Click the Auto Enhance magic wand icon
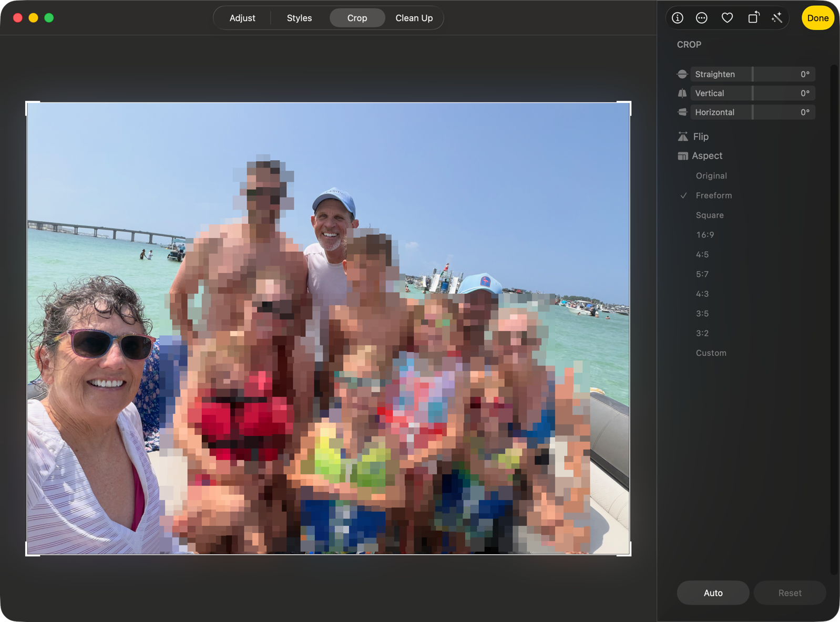Screen dimensions: 840x622 [777, 18]
